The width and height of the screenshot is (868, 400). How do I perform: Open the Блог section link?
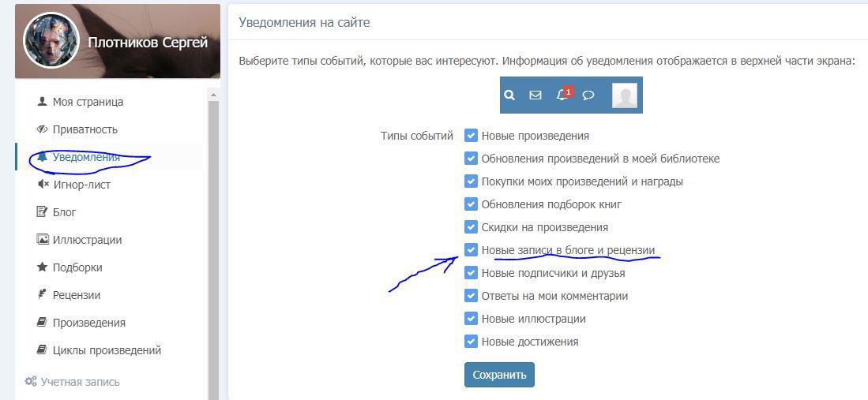[64, 212]
